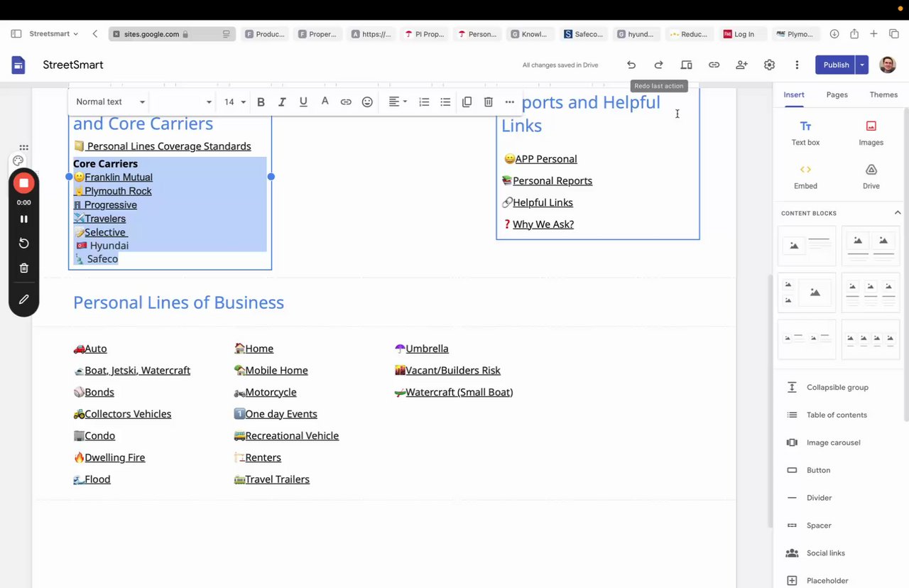Switch to the Pages tab
The height and width of the screenshot is (588, 909).
point(837,94)
